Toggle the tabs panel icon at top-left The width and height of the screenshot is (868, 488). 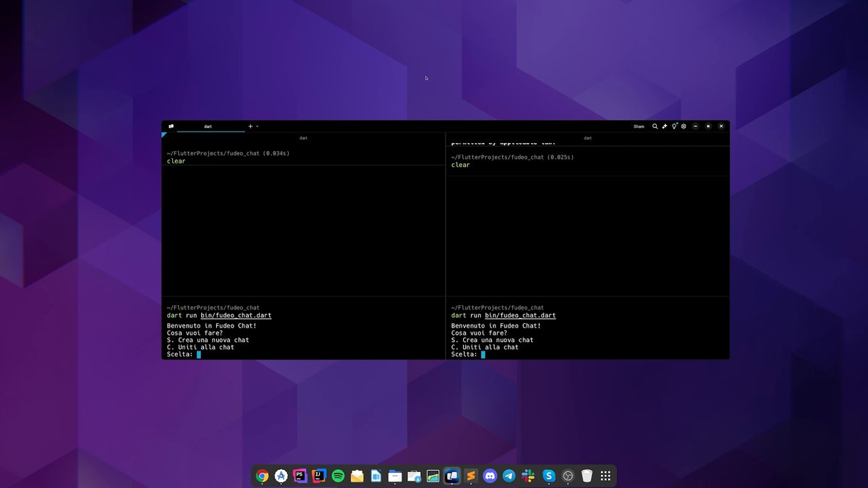coord(171,127)
